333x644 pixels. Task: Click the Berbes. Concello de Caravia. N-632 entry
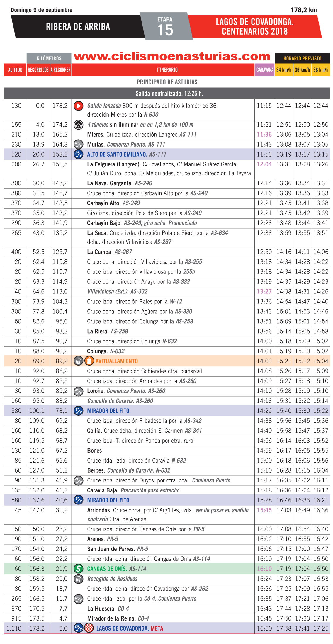(x=129, y=470)
